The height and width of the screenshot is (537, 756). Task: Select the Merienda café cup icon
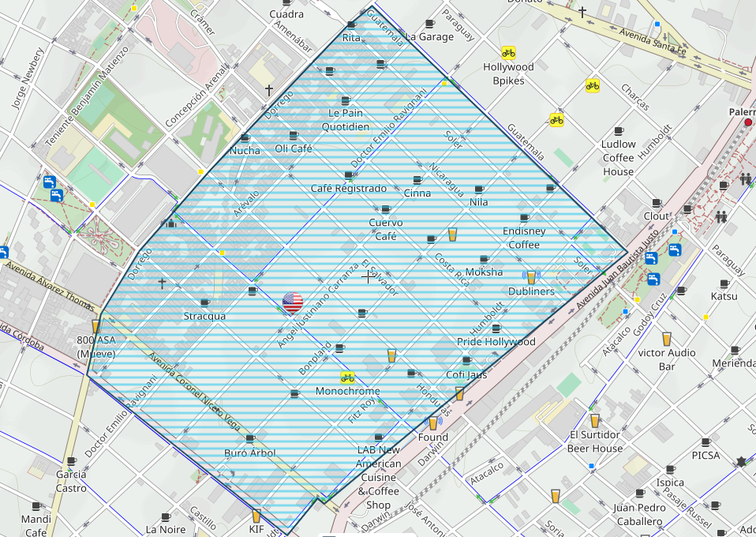[735, 351]
